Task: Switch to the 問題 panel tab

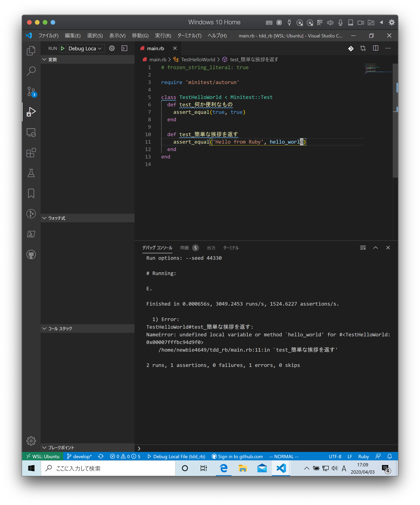Action: point(185,248)
